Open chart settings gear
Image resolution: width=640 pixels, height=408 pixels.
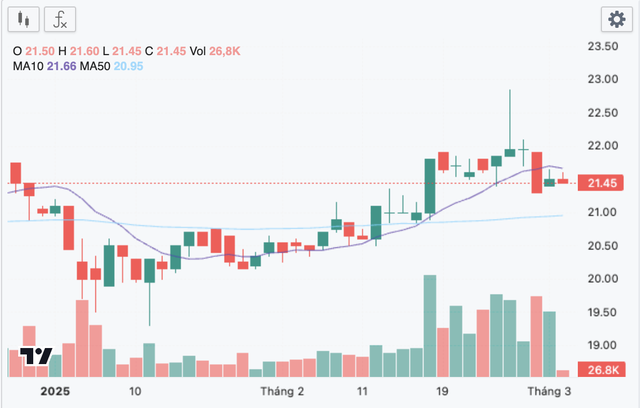[x=617, y=19]
